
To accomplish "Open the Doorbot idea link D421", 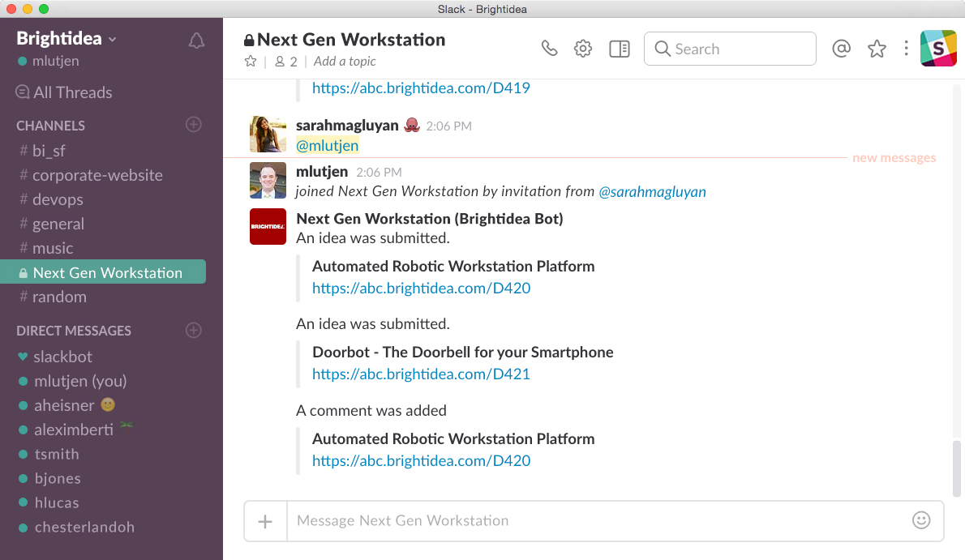I will [x=421, y=374].
